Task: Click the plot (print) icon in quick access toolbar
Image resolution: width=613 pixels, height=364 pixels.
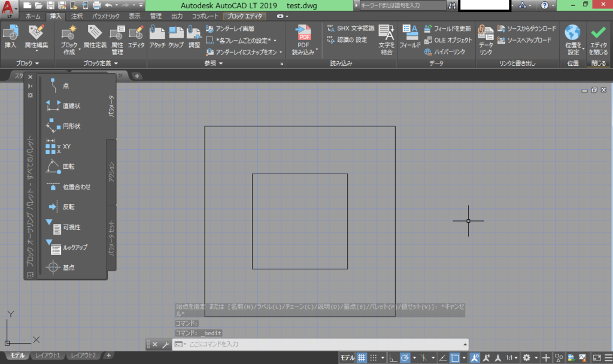Action: tap(96, 5)
